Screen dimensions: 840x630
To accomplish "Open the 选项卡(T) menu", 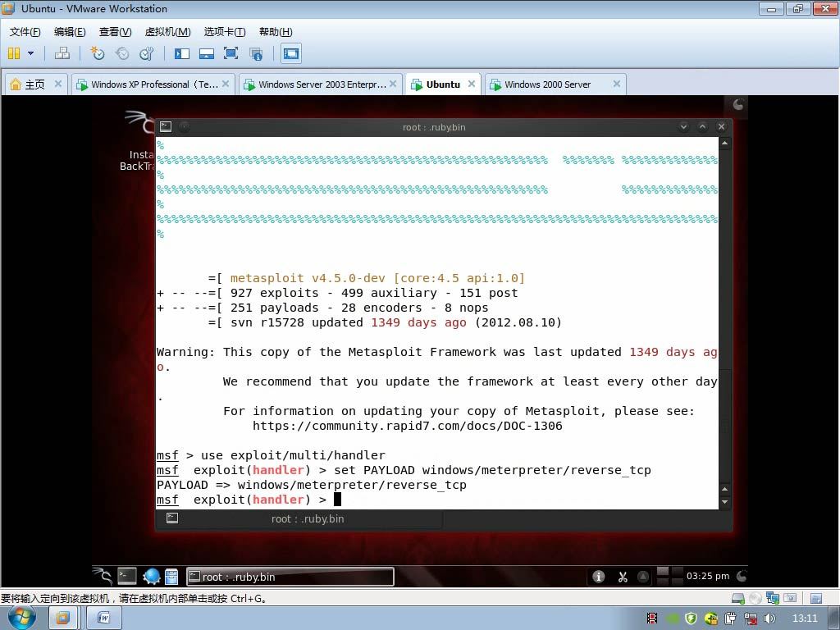I will pos(225,32).
